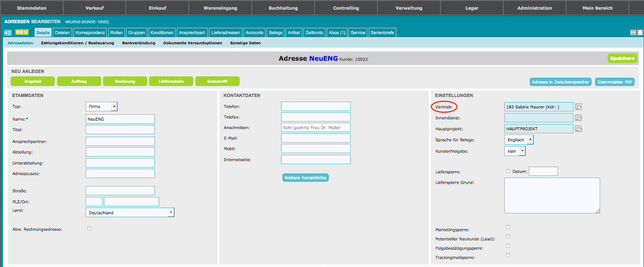Toggle Potentieller Neukunde (Lead) checkbox

[508, 237]
